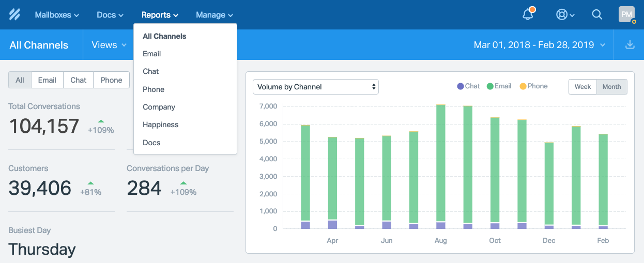Filter by Phone channel tab

point(111,80)
